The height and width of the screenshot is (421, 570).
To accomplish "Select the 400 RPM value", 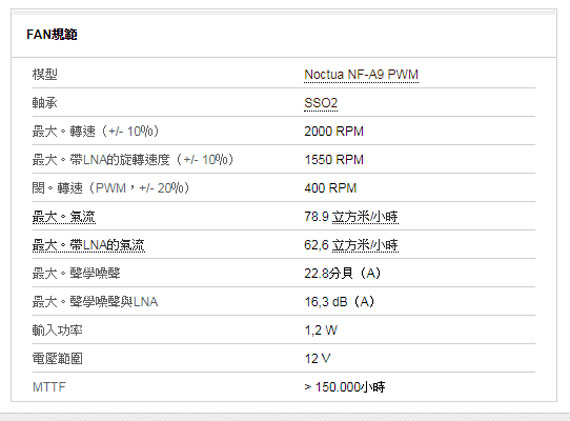I will (x=330, y=188).
